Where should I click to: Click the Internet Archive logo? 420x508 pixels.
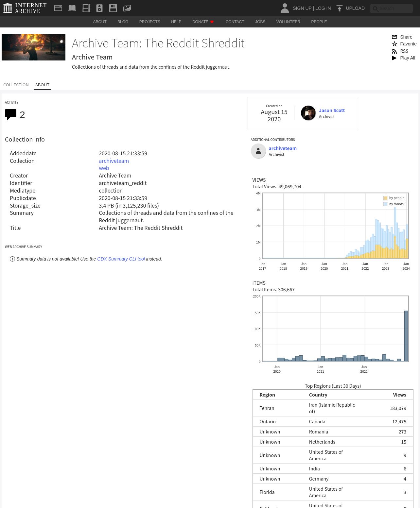coord(25,8)
